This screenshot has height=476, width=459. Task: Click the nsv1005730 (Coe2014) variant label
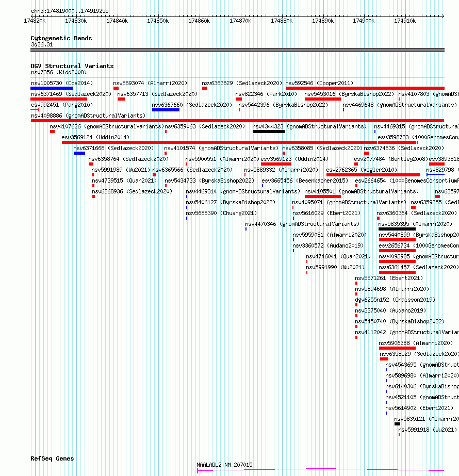tap(61, 83)
